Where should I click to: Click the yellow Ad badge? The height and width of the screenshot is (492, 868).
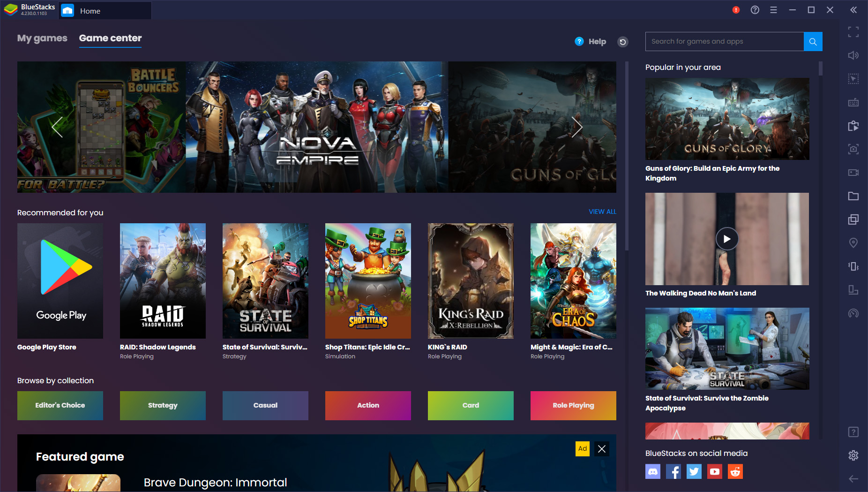click(583, 449)
